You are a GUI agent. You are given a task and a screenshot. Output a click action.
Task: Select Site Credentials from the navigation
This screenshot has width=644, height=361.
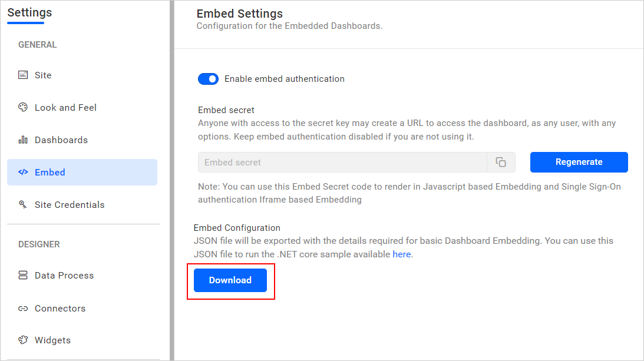coord(70,204)
